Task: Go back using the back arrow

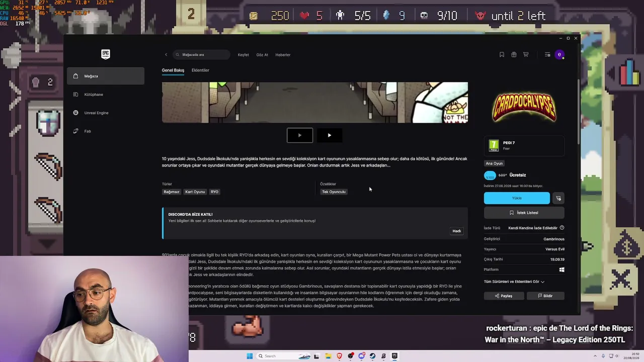Action: point(166,55)
